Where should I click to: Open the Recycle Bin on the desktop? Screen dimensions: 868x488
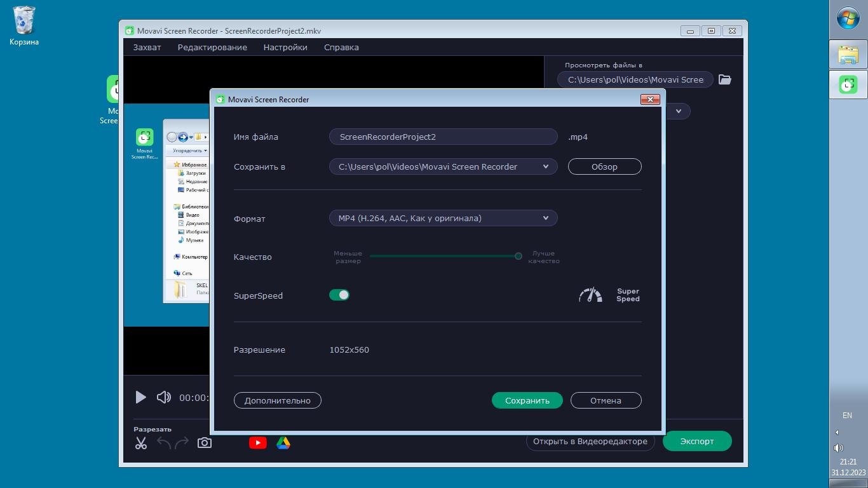click(24, 21)
